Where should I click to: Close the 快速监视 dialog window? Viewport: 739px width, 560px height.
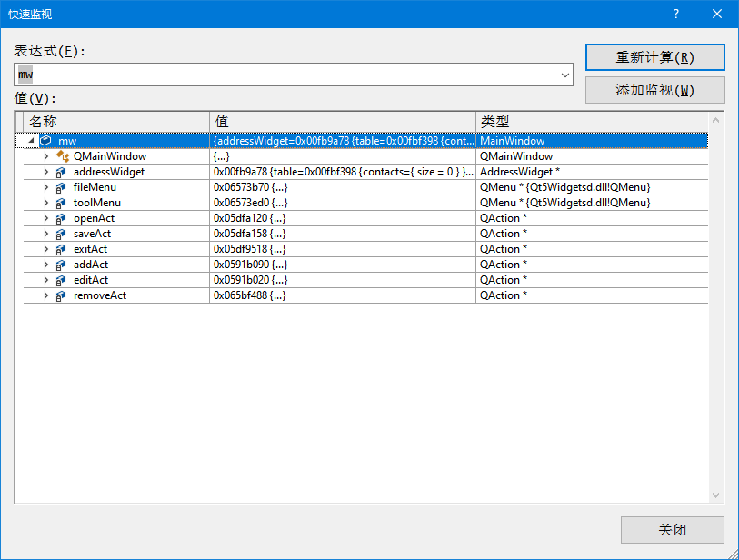coord(717,14)
